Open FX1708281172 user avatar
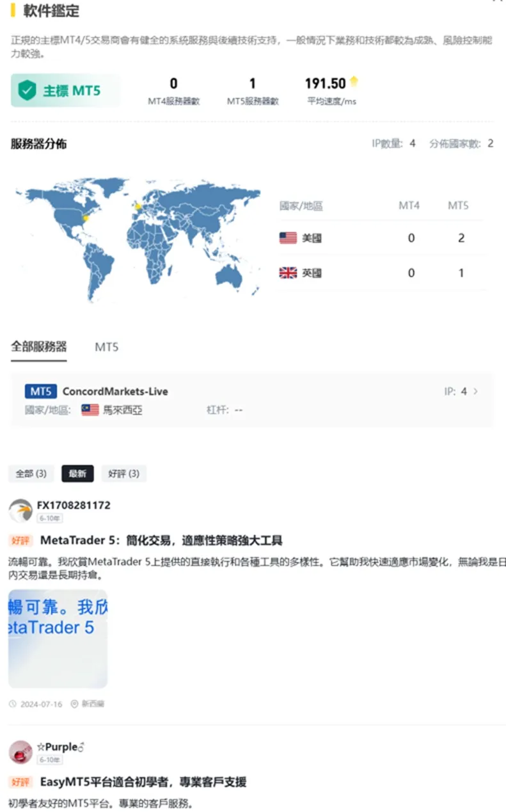506x812 pixels. pos(20,511)
